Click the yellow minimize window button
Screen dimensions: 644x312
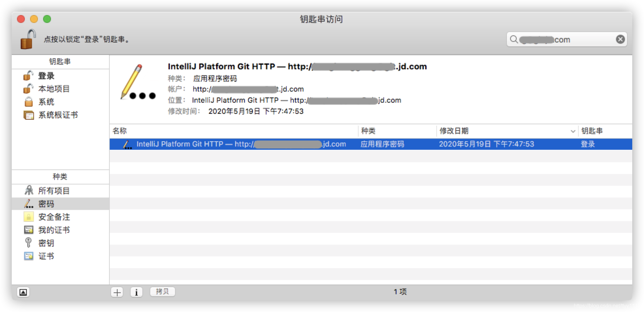tap(34, 19)
